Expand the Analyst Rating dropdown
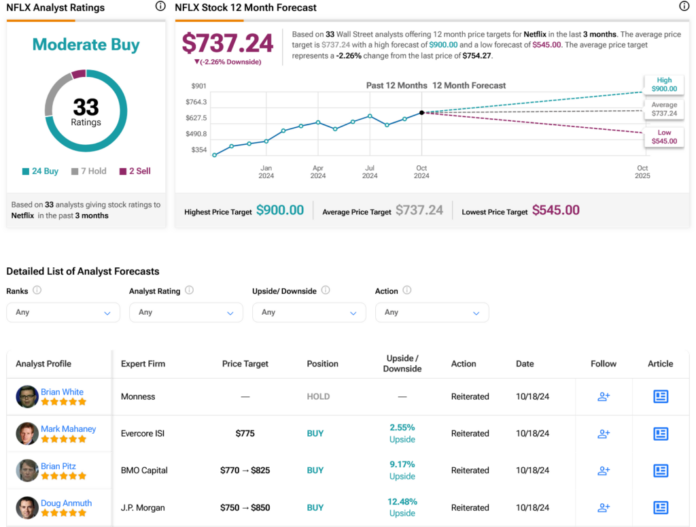The height and width of the screenshot is (527, 696). tap(186, 312)
